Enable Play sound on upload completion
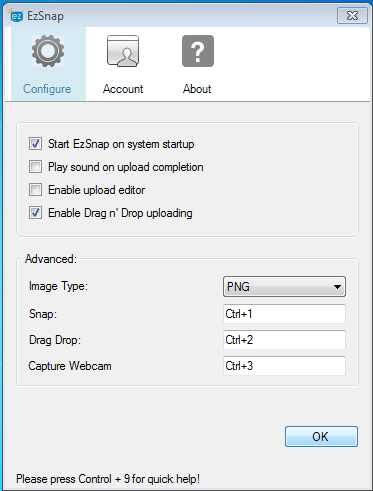 tap(35, 167)
